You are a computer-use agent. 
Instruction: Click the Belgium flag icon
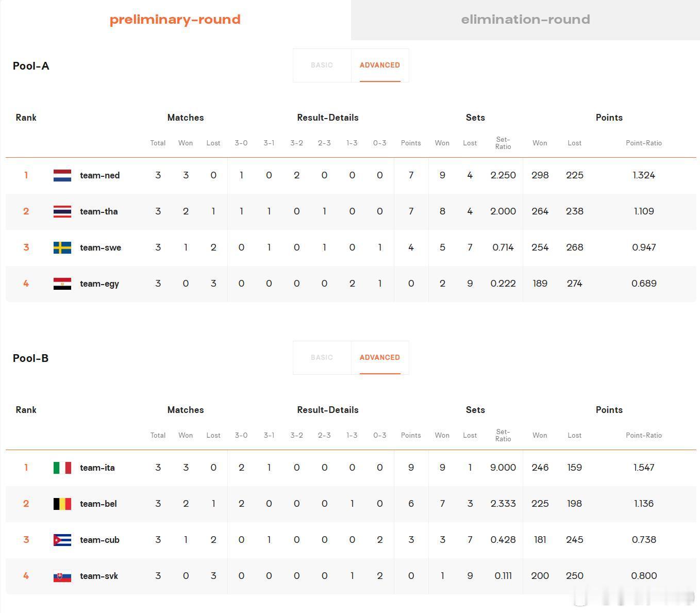(x=62, y=504)
